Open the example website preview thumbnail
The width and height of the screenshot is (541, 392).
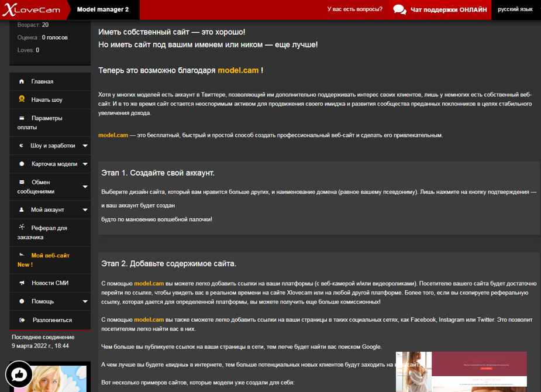point(461,372)
